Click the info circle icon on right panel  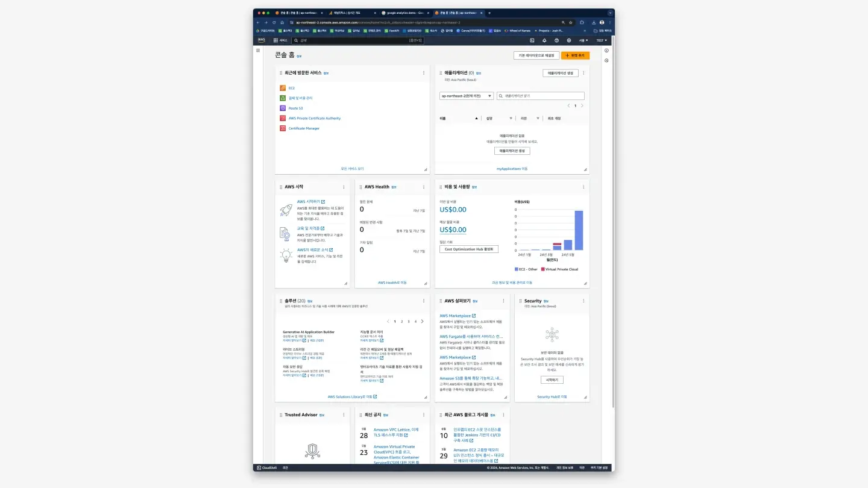pos(606,51)
